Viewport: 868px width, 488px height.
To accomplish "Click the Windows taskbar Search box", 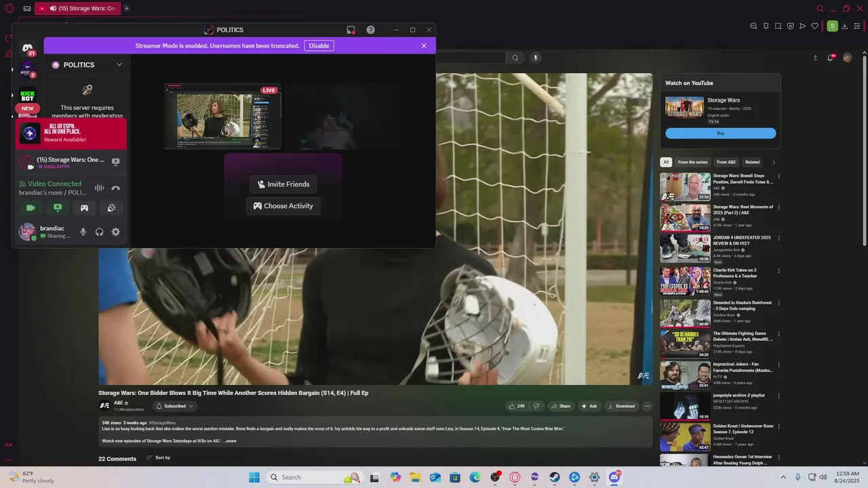I will (x=314, y=477).
